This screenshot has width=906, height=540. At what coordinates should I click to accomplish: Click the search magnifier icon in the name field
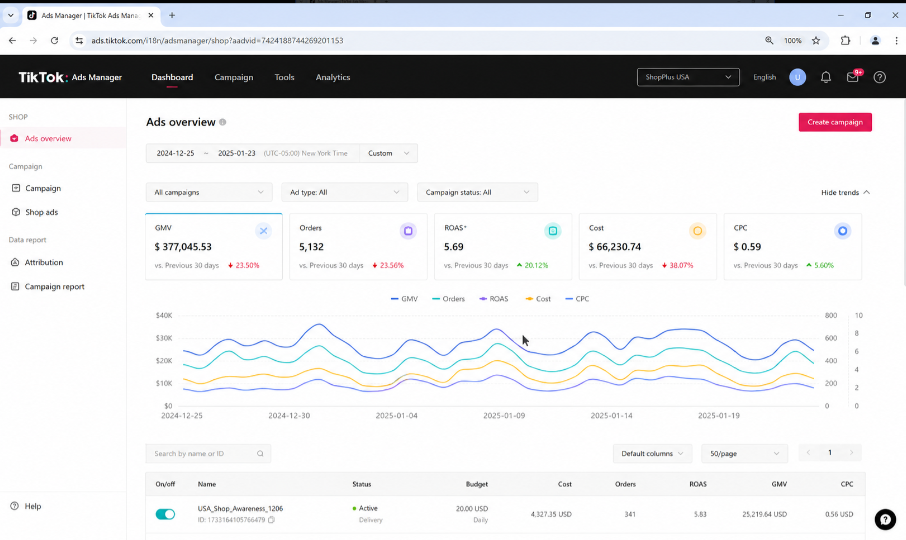point(260,453)
